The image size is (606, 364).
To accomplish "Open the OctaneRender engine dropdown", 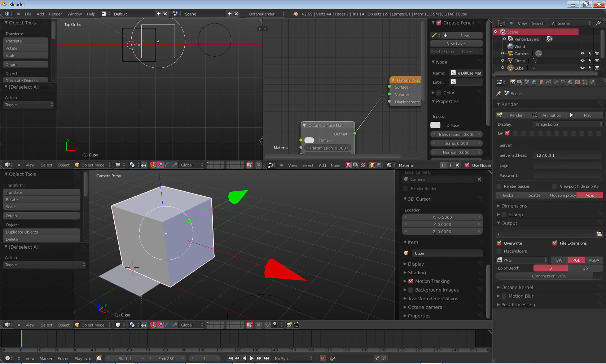I will coord(266,14).
